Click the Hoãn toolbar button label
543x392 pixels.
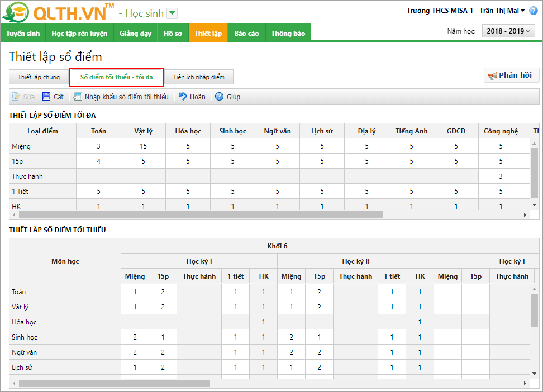pyautogui.click(x=197, y=97)
